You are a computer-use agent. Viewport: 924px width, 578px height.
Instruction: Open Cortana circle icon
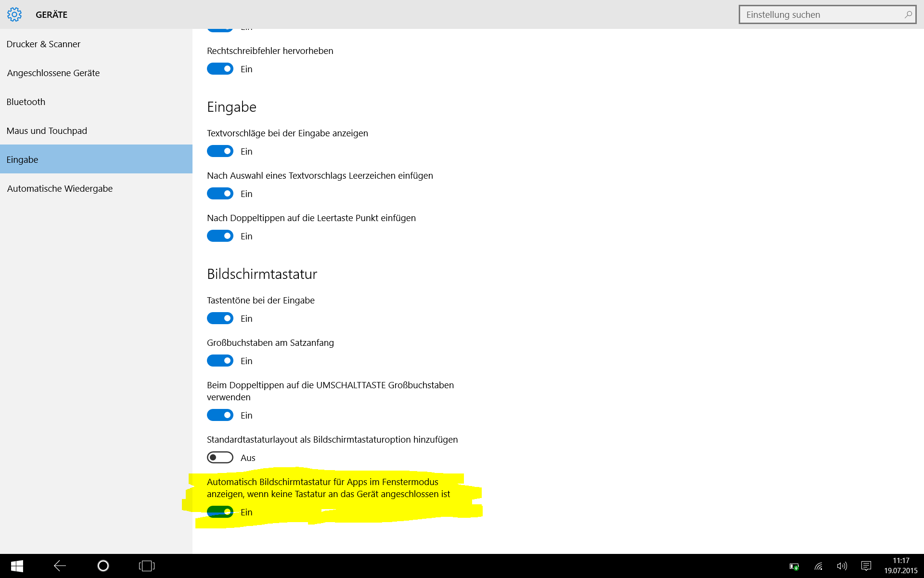tap(103, 566)
